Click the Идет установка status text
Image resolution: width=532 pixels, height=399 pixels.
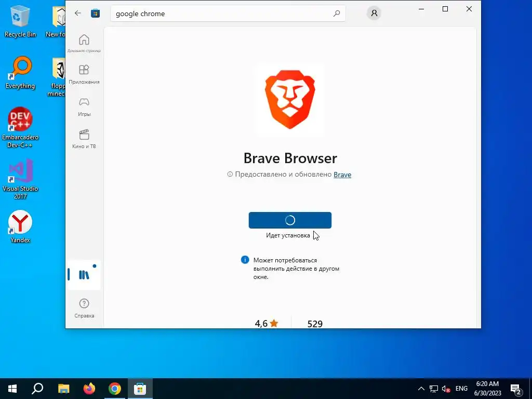pos(288,235)
